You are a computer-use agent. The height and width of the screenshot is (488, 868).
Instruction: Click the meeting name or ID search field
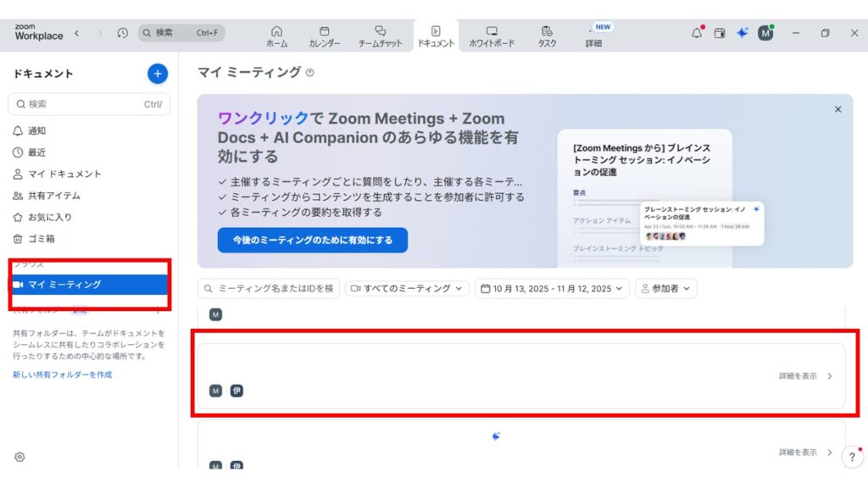pos(269,289)
